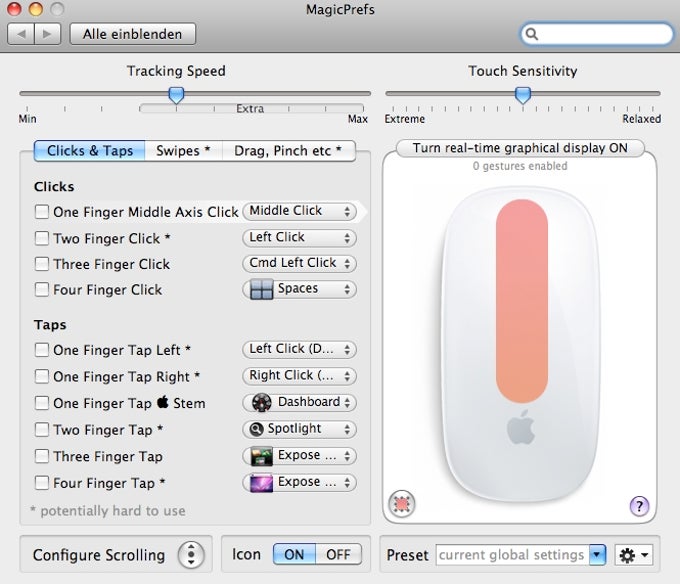Click the Apple logo on the mouse image
Screen dimensions: 680x584
tap(521, 427)
